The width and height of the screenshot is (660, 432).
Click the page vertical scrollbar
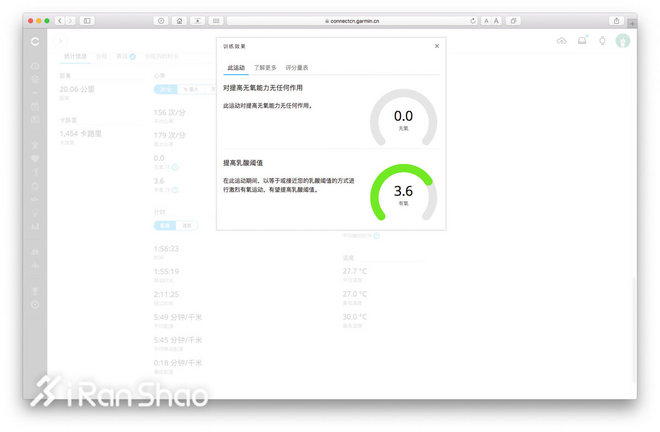[634, 331]
